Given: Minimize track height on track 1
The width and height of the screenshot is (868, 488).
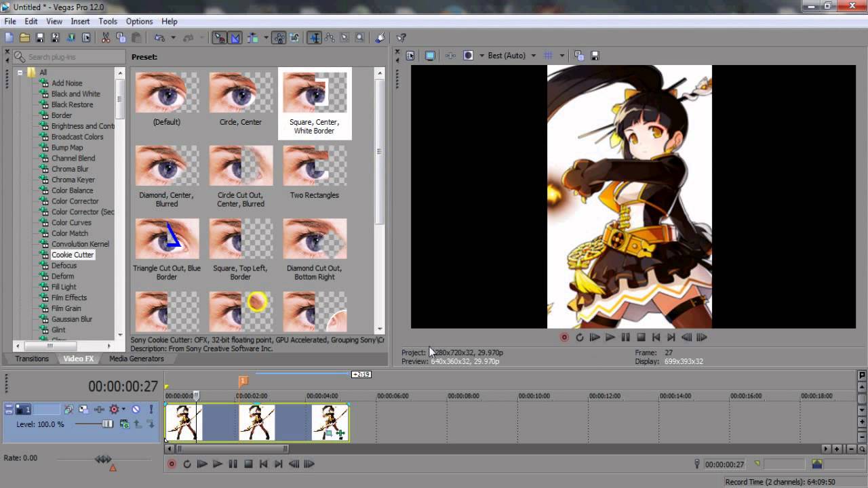Looking at the screenshot, I should 9,406.
